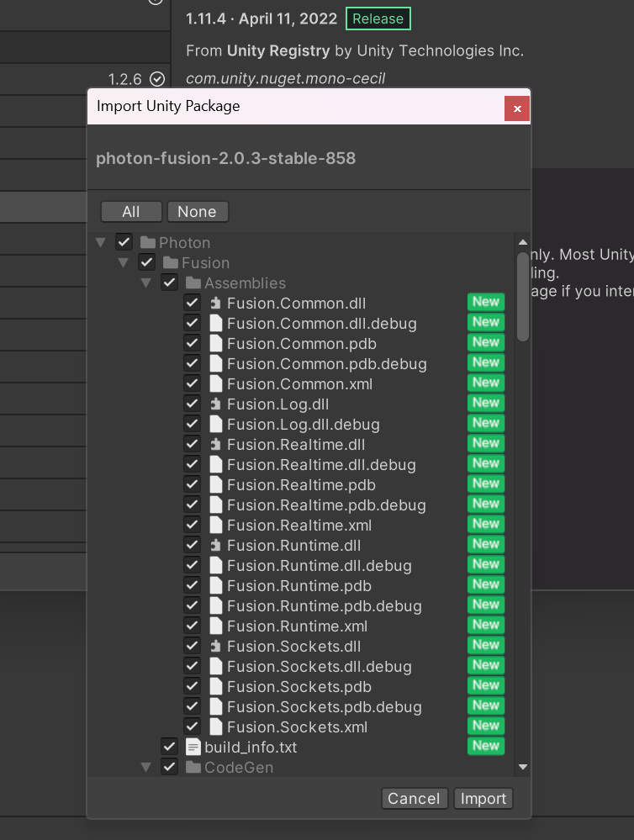The width and height of the screenshot is (634, 840).
Task: Click the New badge for Fusion.Common.dll
Action: click(485, 302)
